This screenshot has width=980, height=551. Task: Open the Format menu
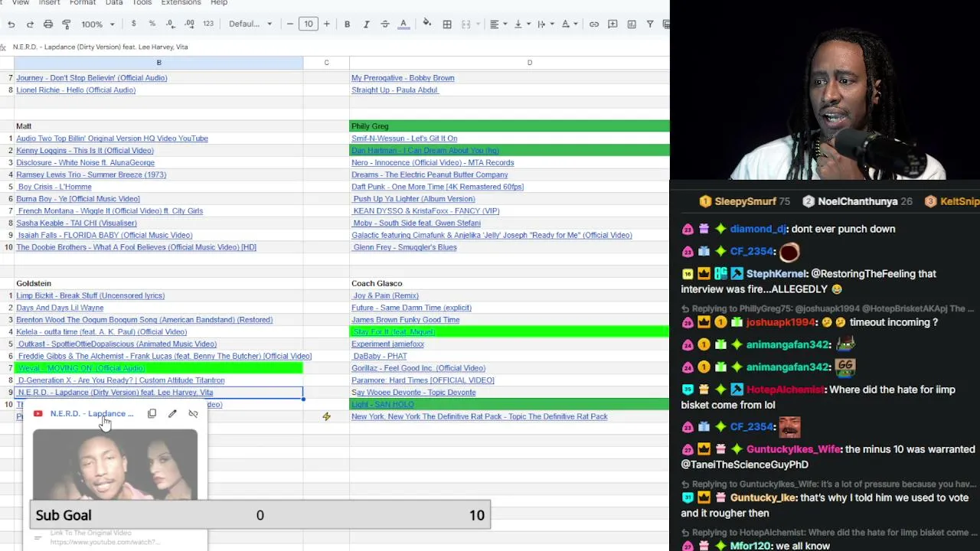[x=83, y=3]
